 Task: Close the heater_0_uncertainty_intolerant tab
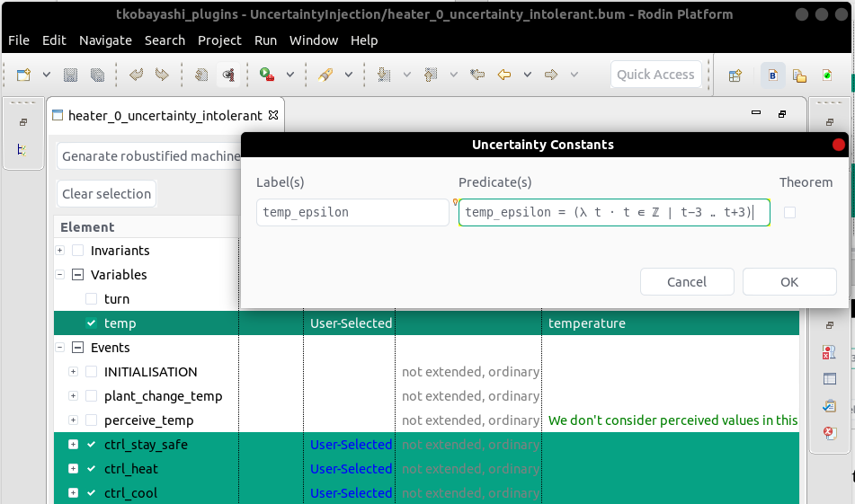[273, 115]
